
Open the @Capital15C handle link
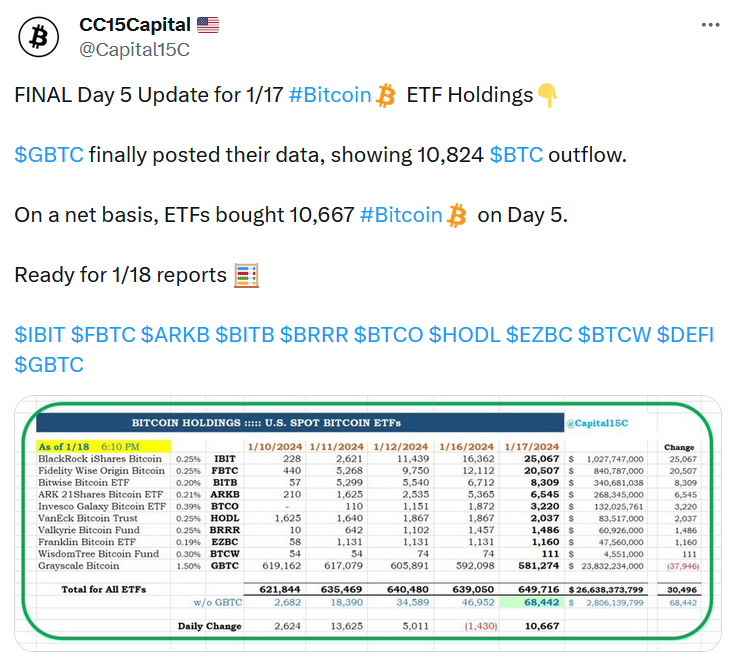click(x=134, y=49)
